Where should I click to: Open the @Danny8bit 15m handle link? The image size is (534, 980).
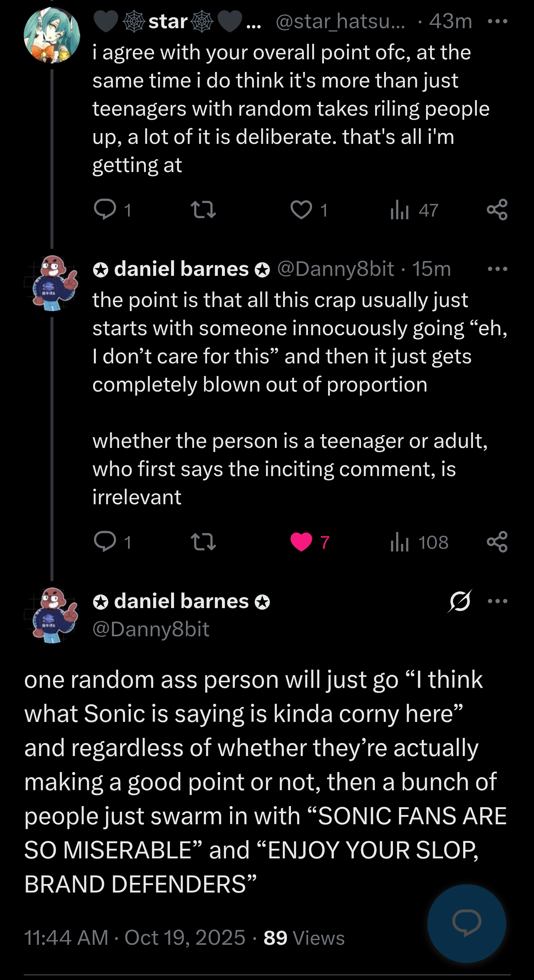[335, 269]
